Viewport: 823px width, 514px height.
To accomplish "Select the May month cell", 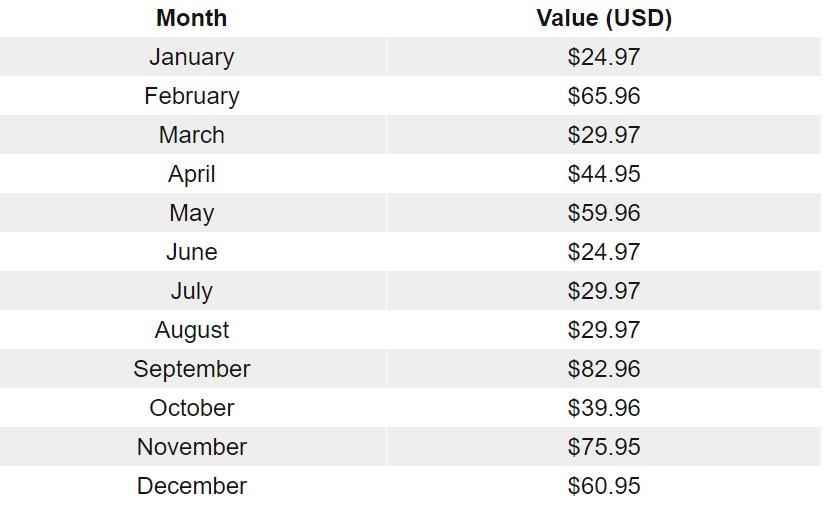I will [x=192, y=213].
